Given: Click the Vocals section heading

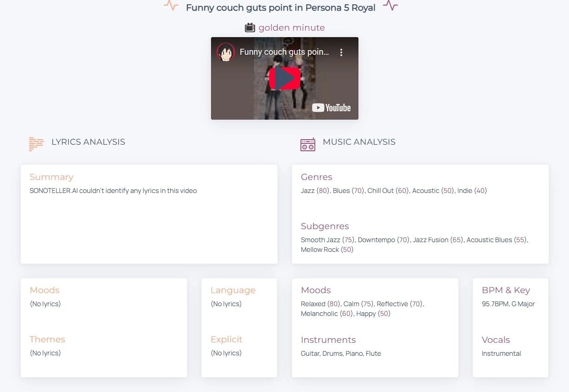Looking at the screenshot, I should coord(496,340).
